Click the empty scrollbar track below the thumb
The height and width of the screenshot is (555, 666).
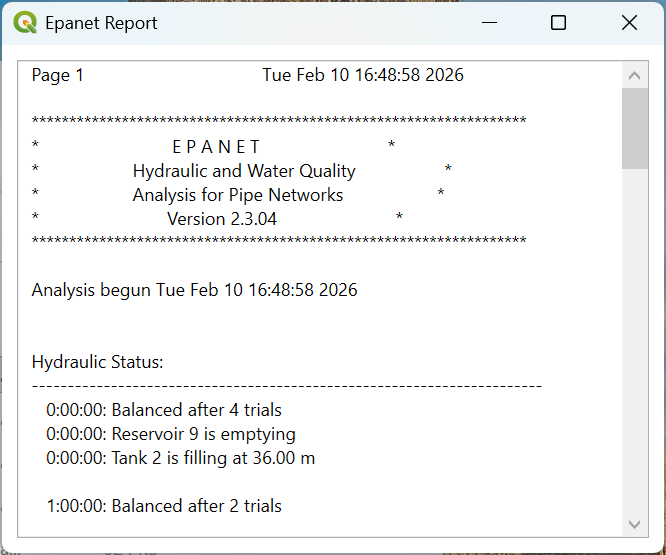[x=634, y=340]
